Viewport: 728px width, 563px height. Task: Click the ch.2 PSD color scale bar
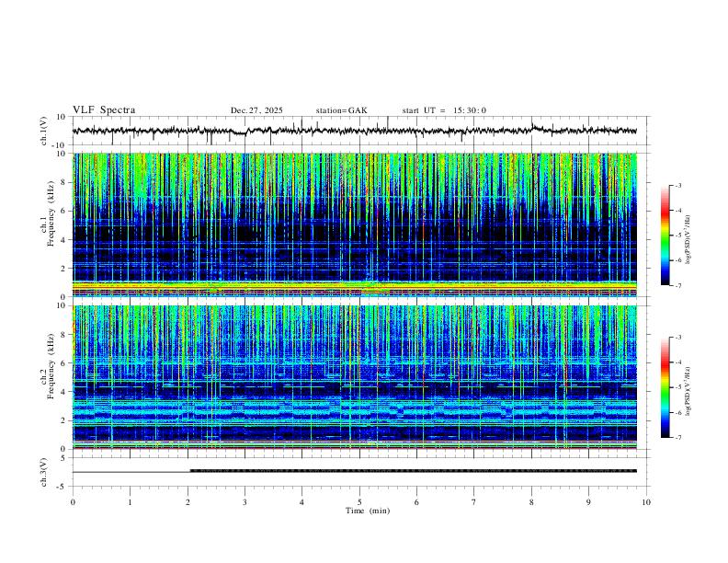pyautogui.click(x=665, y=387)
